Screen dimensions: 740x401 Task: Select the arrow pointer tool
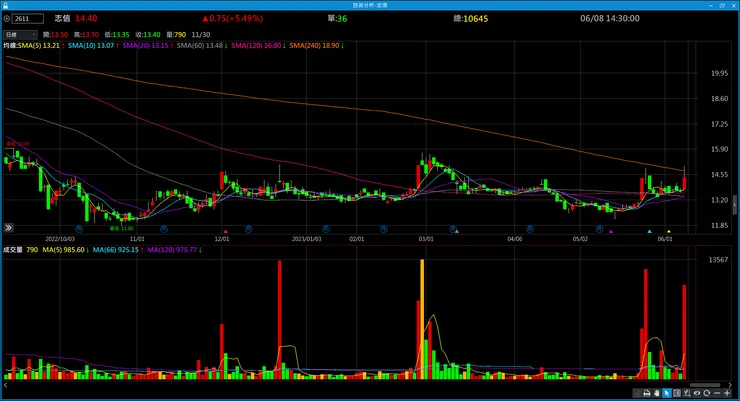click(667, 393)
